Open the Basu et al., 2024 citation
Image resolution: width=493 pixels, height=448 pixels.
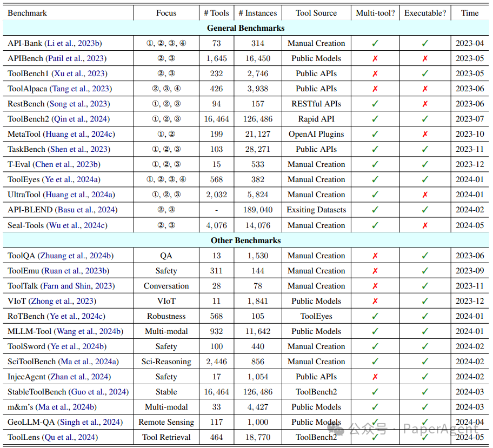point(88,210)
